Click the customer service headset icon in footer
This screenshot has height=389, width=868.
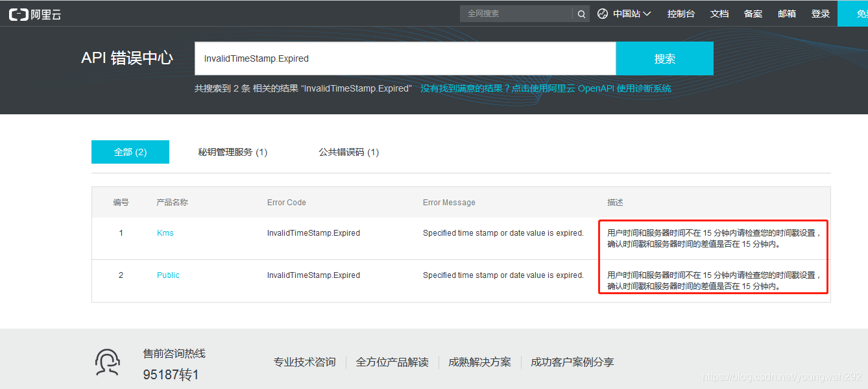click(x=107, y=362)
